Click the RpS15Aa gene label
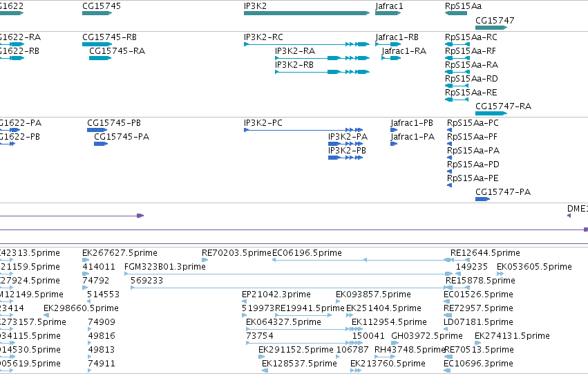588x374 pixels. tap(463, 6)
